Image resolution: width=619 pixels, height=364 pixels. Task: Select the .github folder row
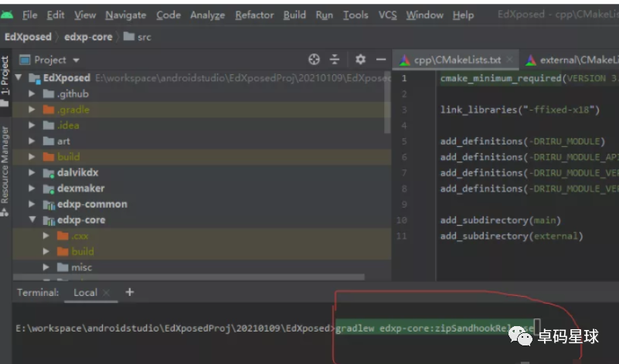point(202,94)
